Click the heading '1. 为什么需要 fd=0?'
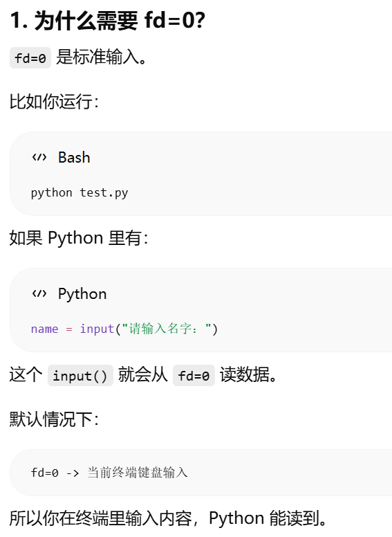 pyautogui.click(x=108, y=21)
